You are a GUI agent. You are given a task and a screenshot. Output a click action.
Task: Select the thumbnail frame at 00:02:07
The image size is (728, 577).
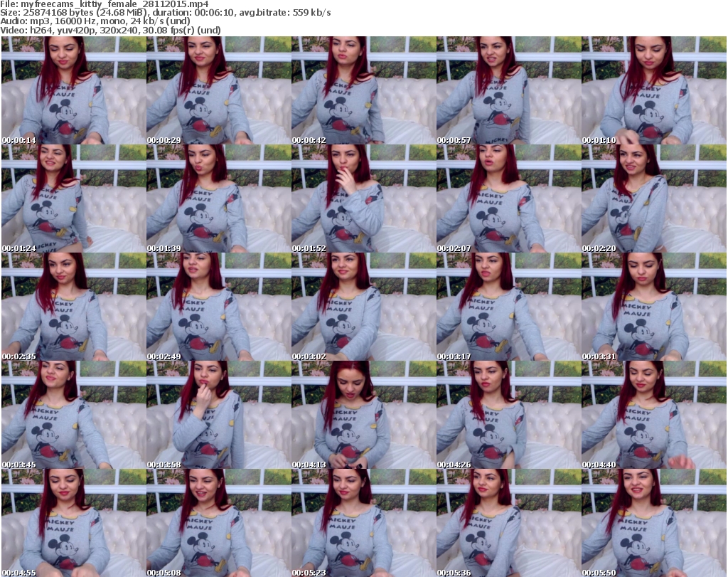(509, 198)
